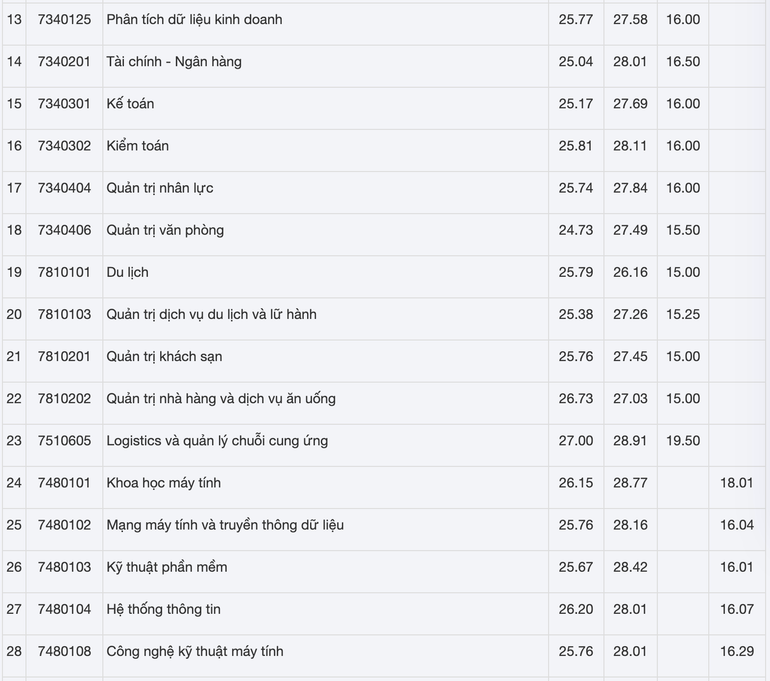Image resolution: width=770 pixels, height=681 pixels.
Task: Click the Du lịch major cell
Action: 128,272
